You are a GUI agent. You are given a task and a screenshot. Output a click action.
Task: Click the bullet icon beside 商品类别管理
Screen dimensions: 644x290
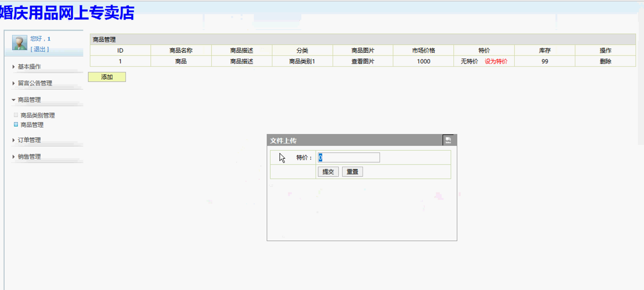(16, 115)
